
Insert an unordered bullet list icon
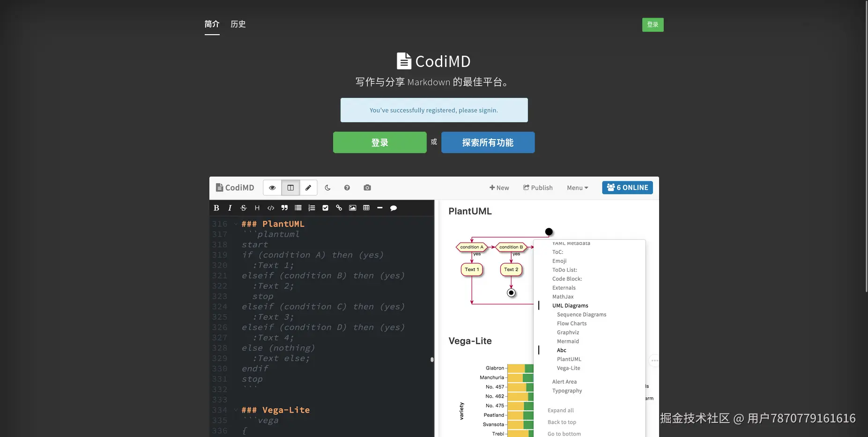298,208
